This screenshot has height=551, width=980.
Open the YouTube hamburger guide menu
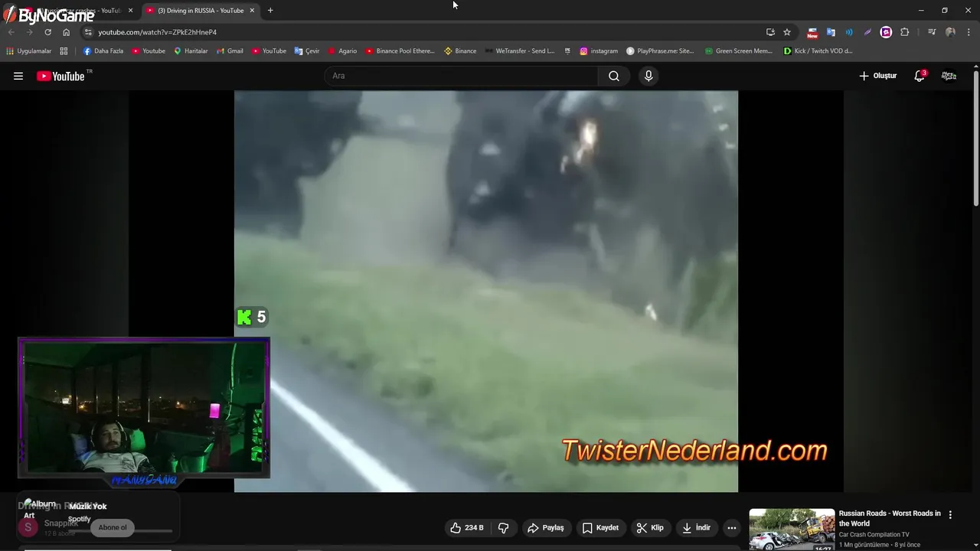click(x=18, y=76)
